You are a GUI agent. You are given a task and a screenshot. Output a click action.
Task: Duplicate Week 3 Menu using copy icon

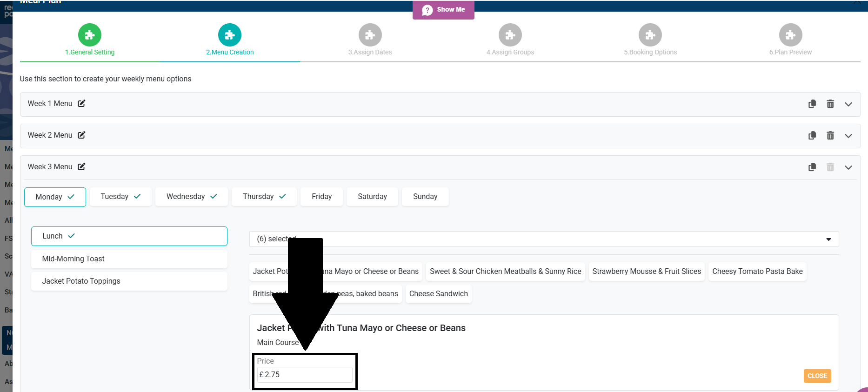(x=812, y=167)
